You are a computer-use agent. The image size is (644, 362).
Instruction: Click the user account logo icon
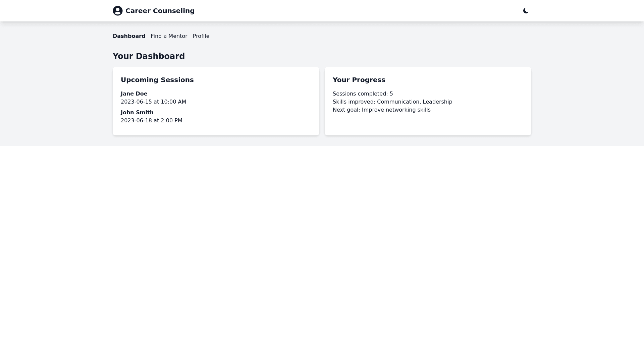point(118,11)
